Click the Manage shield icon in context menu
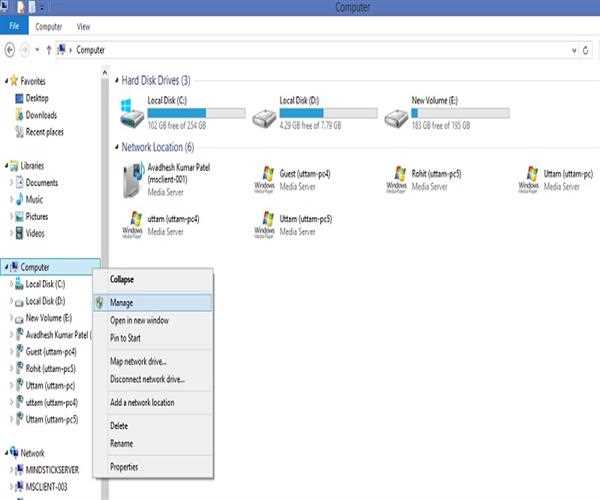The width and height of the screenshot is (600, 500). tap(100, 302)
